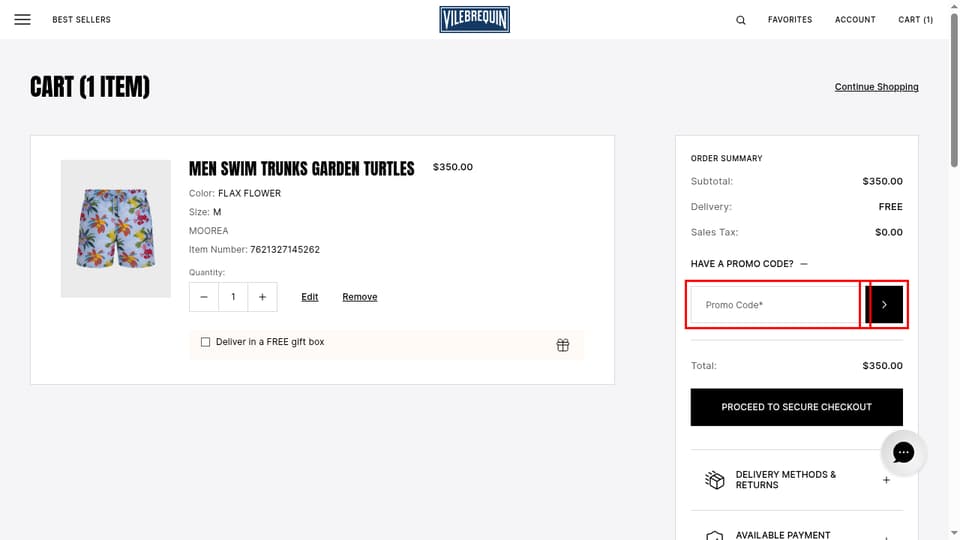Viewport: 960px width, 540px height.
Task: Click the item price $350.00
Action: point(452,167)
